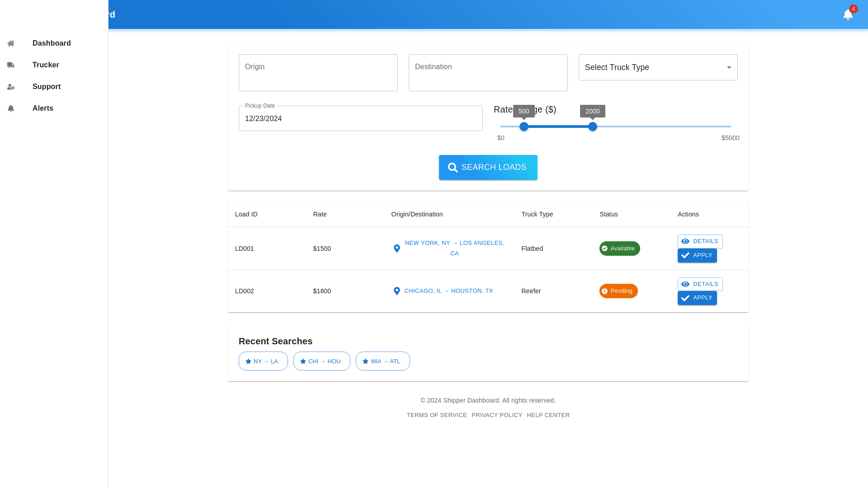Click location pin icon for LD002 route
Screen dimensions: 868x488
click(397, 291)
